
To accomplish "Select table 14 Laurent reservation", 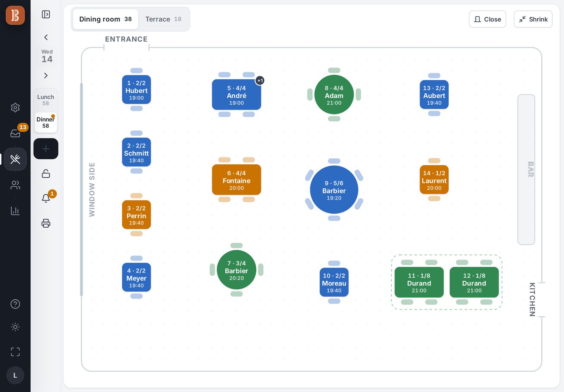I will click(434, 180).
